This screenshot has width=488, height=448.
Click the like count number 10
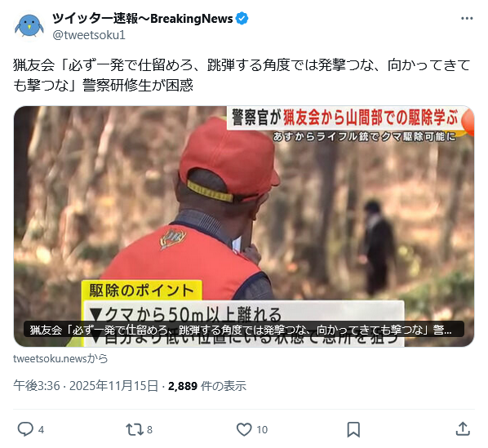point(262,430)
